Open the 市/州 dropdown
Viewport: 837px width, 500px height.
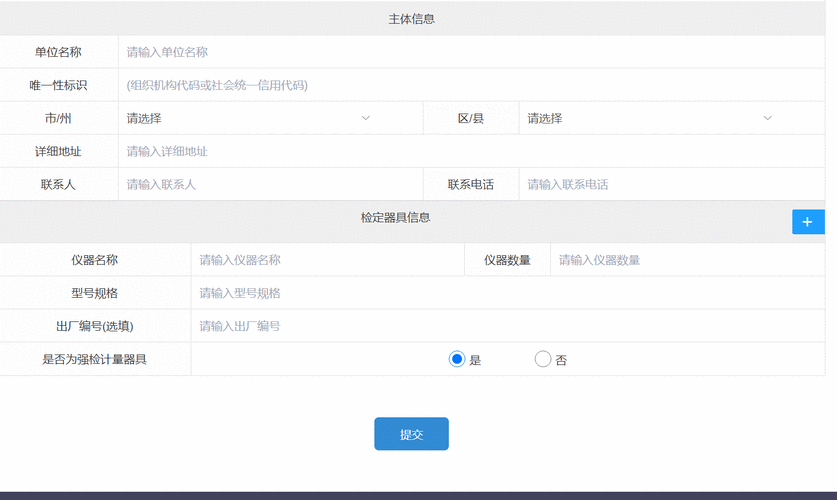[x=271, y=118]
